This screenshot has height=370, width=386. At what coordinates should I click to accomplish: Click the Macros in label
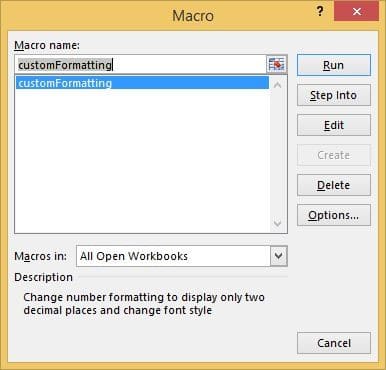40,256
